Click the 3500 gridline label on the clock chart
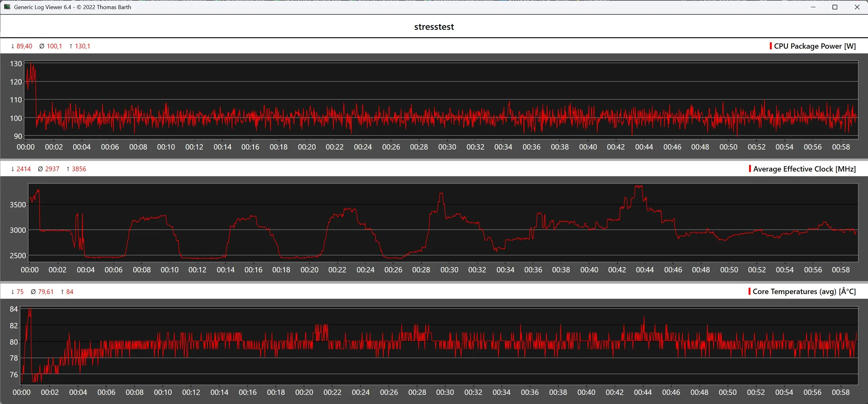This screenshot has height=404, width=868. [x=18, y=205]
